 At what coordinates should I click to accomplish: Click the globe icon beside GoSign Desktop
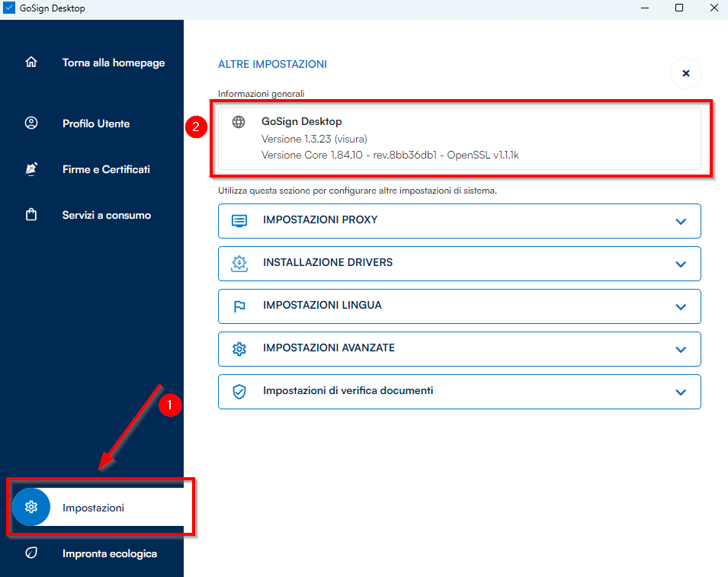point(239,122)
